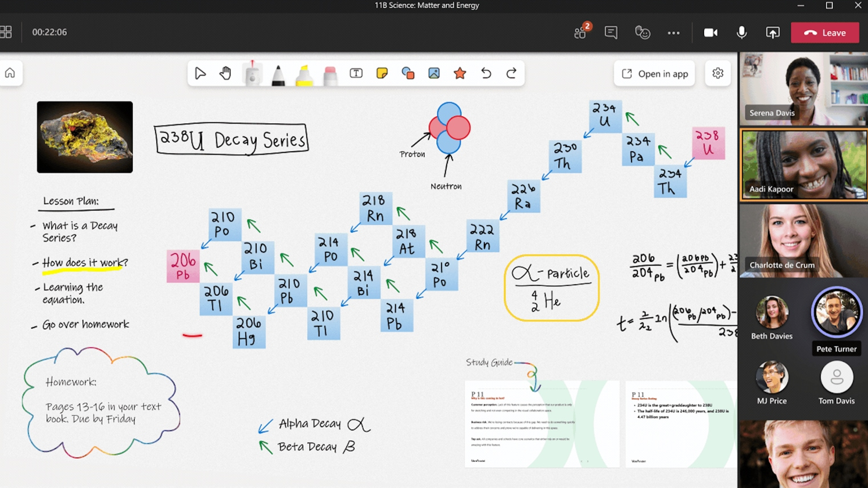Select the first Study Guide page thumbnail
Image resolution: width=868 pixels, height=488 pixels.
pyautogui.click(x=541, y=424)
